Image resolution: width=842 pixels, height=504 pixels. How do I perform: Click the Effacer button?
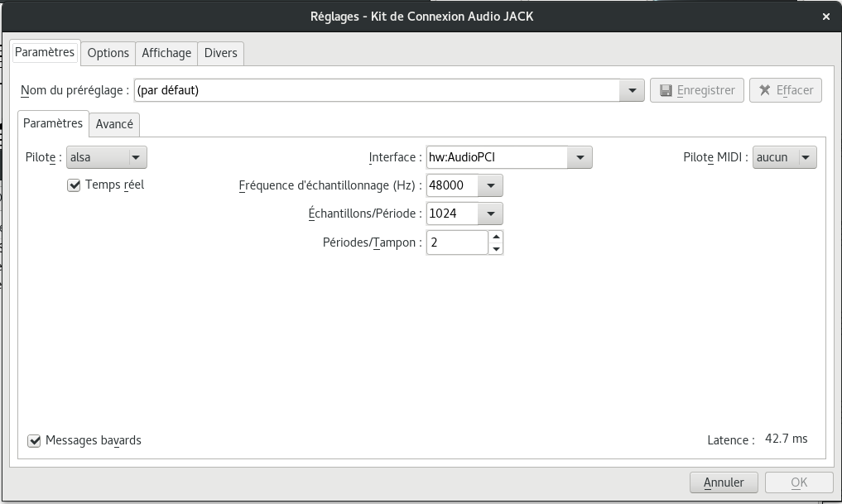click(x=786, y=90)
